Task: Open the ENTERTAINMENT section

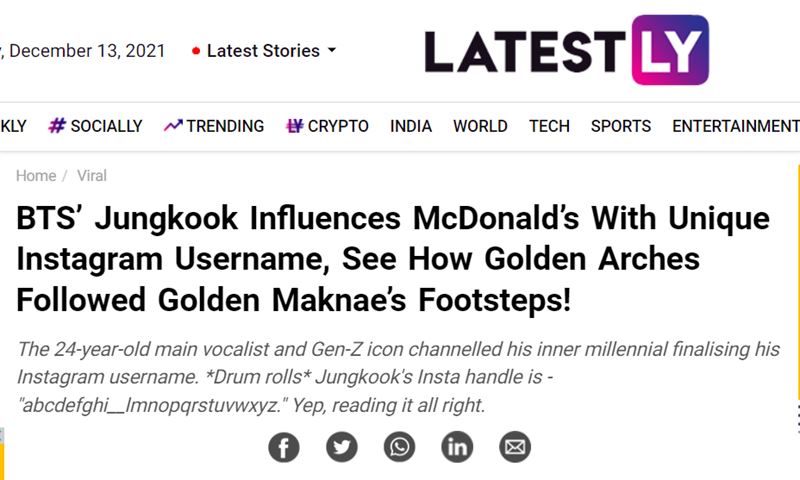Action: pos(735,126)
